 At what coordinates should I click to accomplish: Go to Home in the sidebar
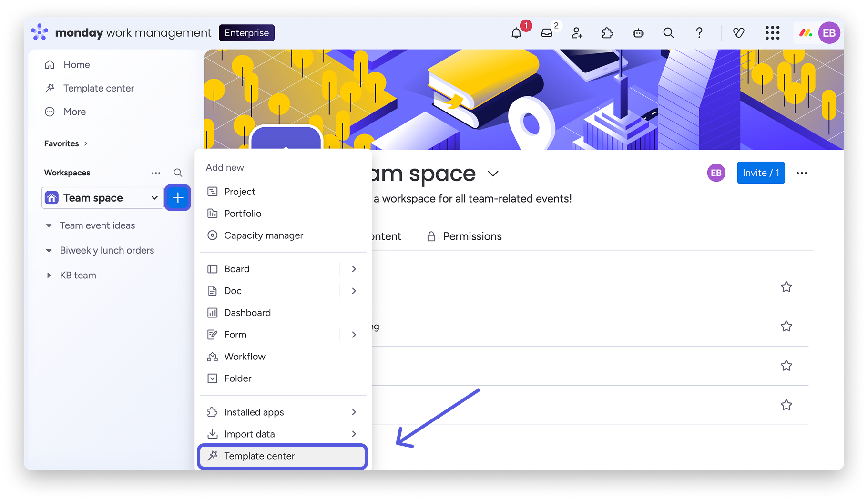point(77,65)
